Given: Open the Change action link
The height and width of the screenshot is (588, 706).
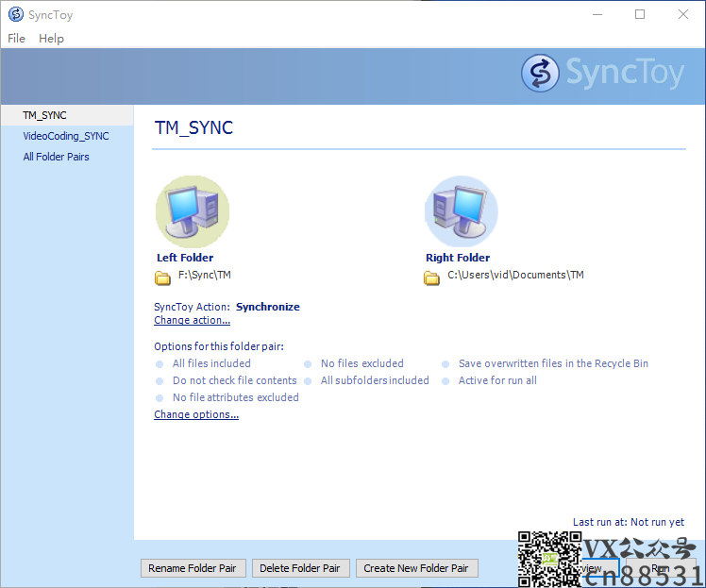Looking at the screenshot, I should coord(192,320).
